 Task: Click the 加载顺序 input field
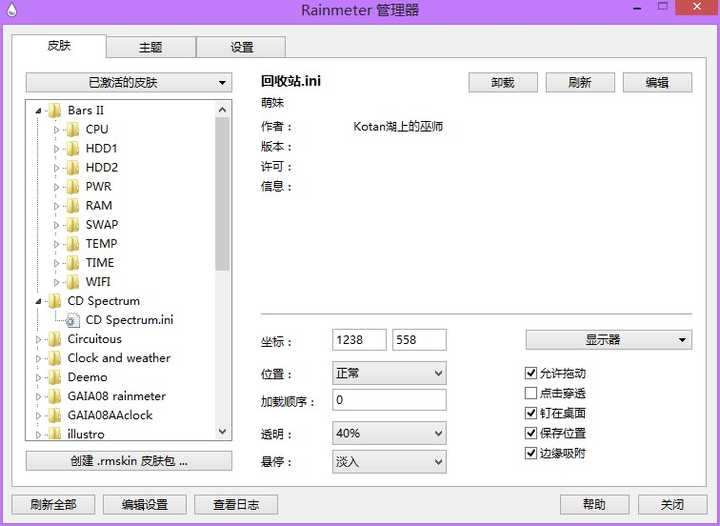click(x=389, y=400)
